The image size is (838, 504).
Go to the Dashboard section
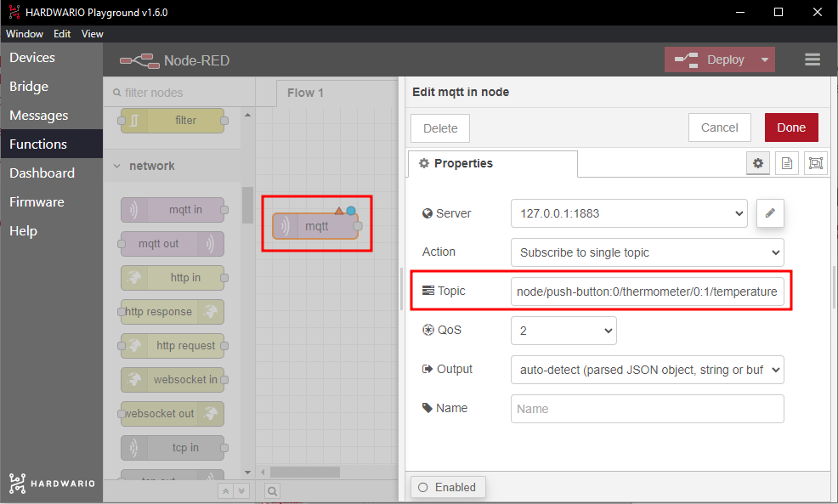[x=51, y=173]
